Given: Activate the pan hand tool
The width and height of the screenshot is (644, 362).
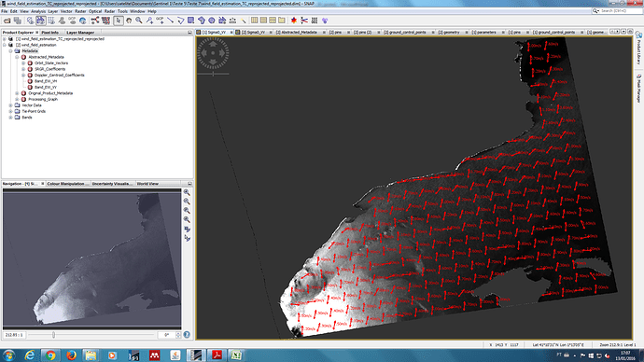Looking at the screenshot, I should (129, 21).
